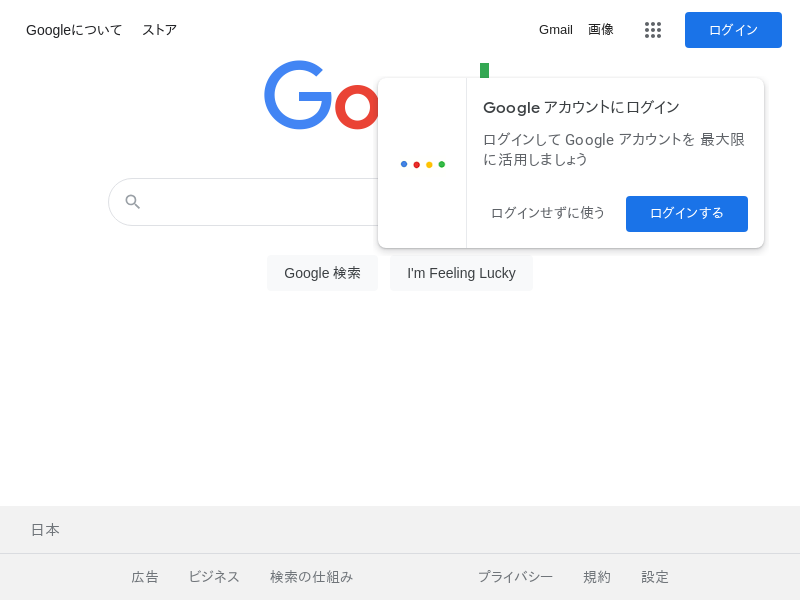Open the 画像 link
The image size is (800, 600).
601,30
